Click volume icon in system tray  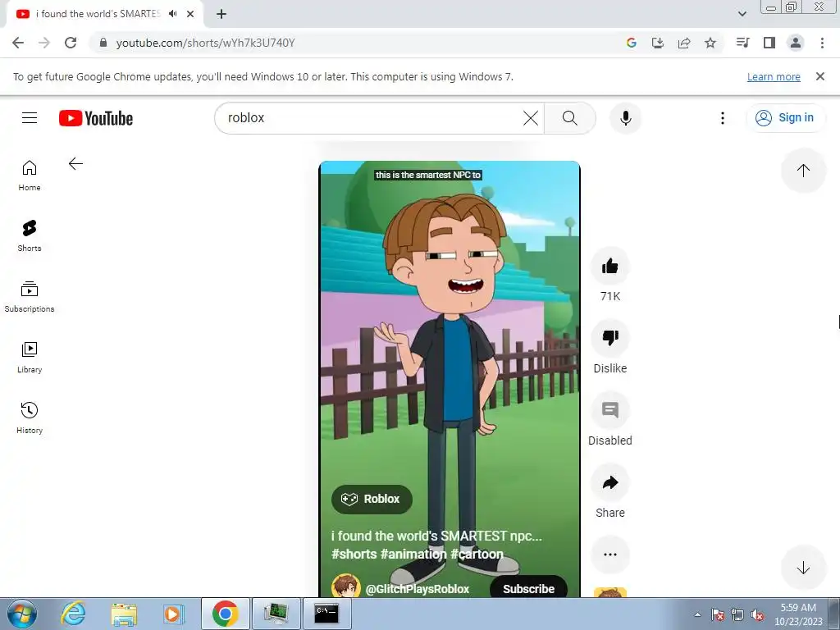[x=757, y=614]
